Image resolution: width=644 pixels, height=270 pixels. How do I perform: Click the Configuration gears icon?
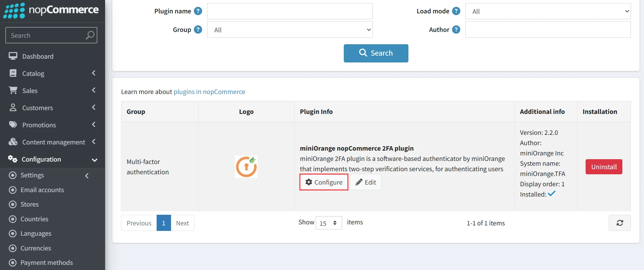pos(13,159)
